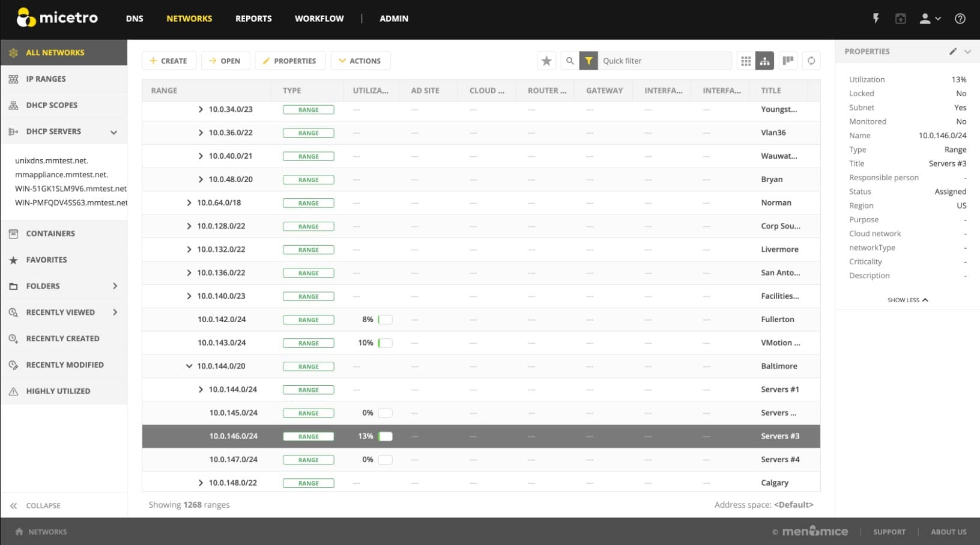Image resolution: width=980 pixels, height=545 pixels.
Task: Click the lightning bolt quick command icon
Action: [x=876, y=19]
